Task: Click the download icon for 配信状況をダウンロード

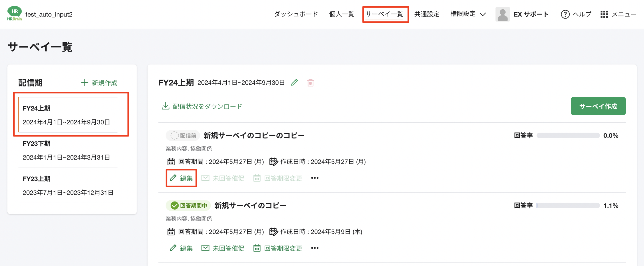Action: click(x=165, y=106)
